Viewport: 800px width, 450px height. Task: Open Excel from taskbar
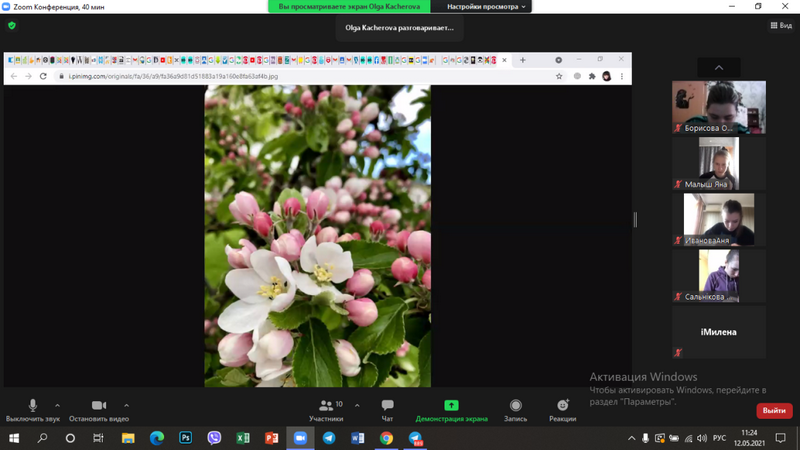pos(243,438)
